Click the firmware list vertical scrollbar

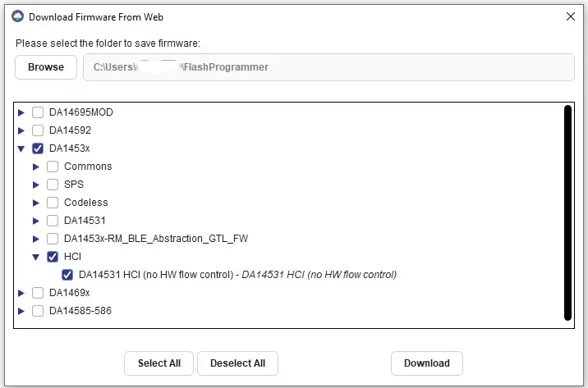click(567, 212)
